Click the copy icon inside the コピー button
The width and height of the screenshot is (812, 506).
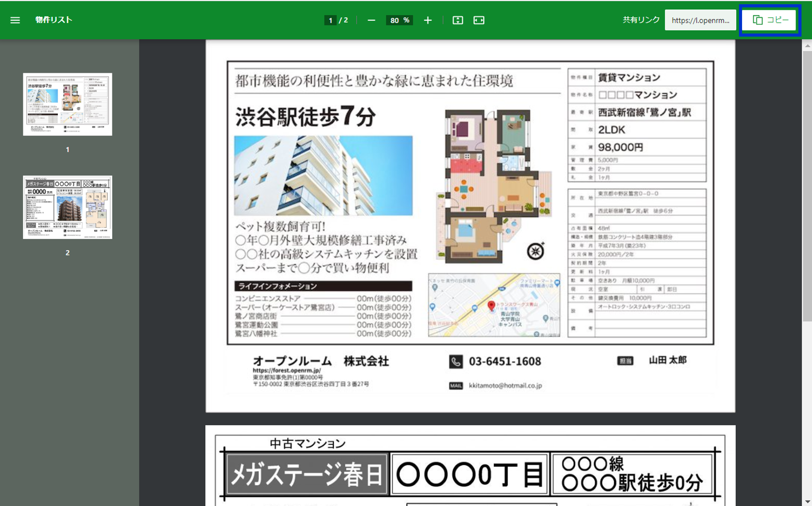757,20
